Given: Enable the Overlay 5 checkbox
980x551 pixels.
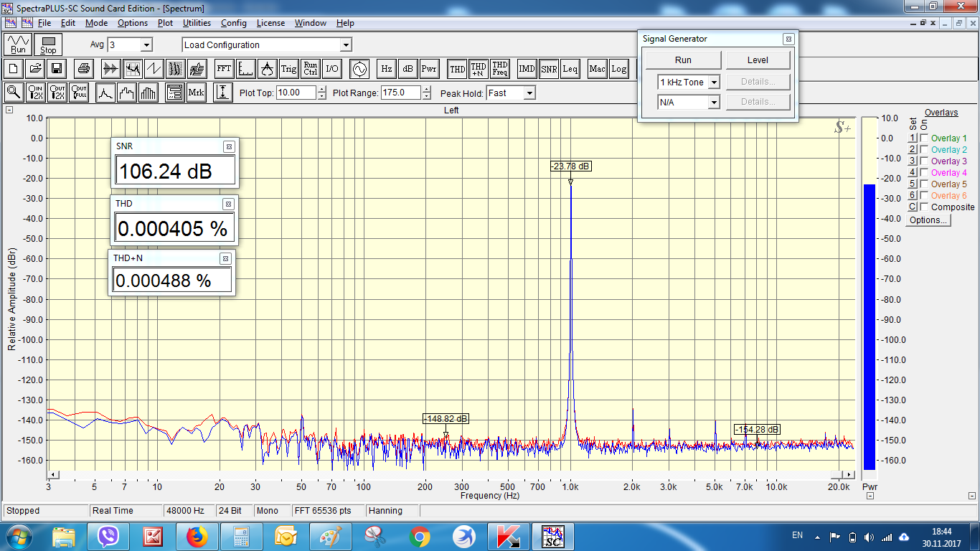Looking at the screenshot, I should coord(924,184).
